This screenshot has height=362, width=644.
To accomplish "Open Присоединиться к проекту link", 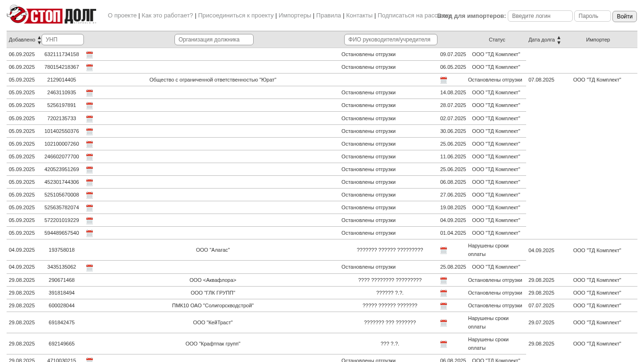I will click(236, 15).
